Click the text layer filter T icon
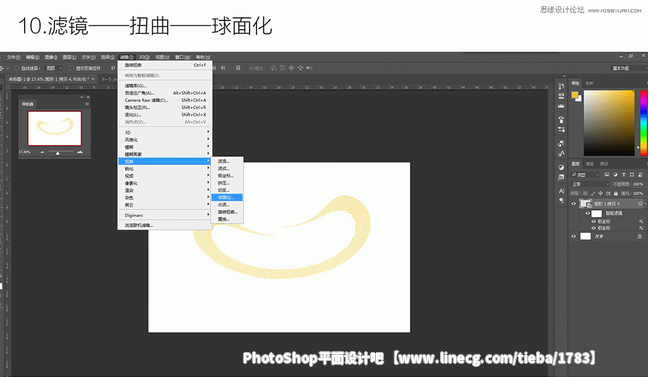Viewport: 651px width, 377px height. click(x=624, y=175)
